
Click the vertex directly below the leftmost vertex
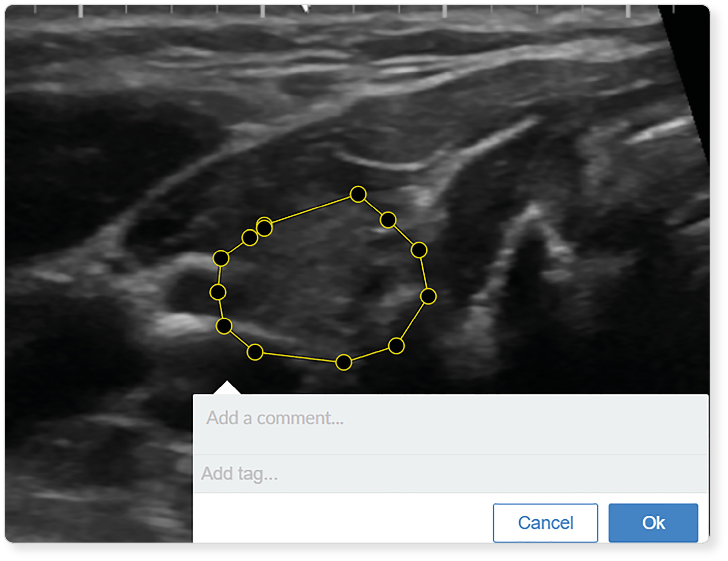[224, 326]
